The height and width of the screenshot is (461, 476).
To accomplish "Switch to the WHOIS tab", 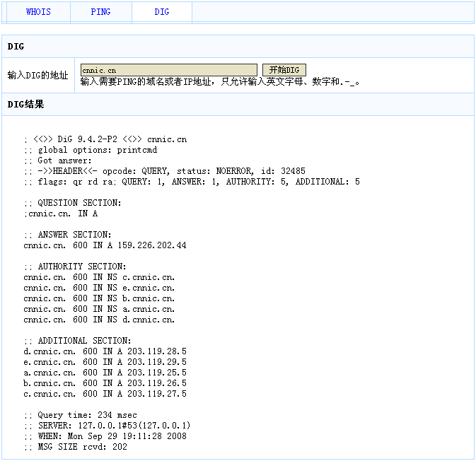I will point(38,12).
